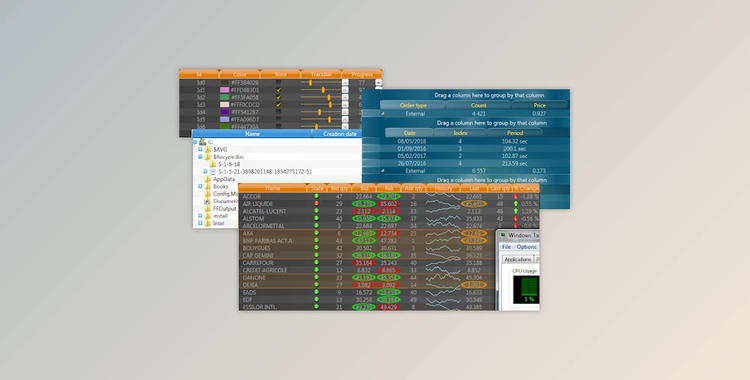The image size is (750, 380).
Task: Collapse the C: drive tree node
Action: pos(195,142)
